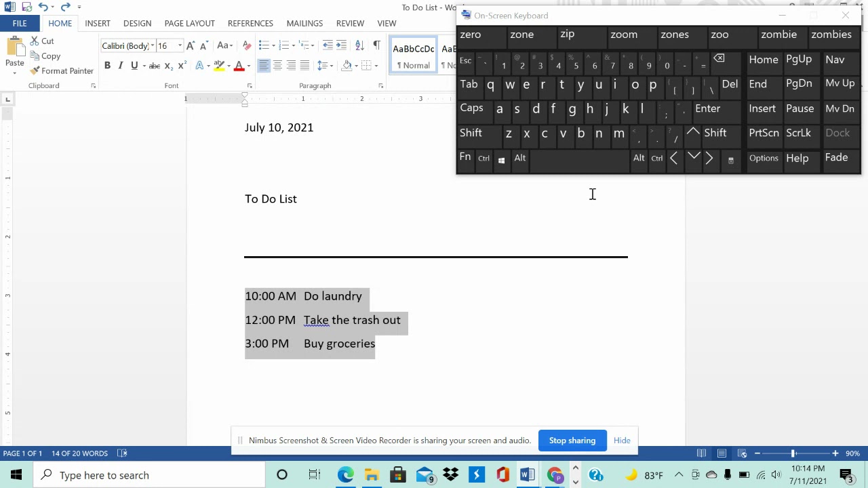
Task: Open the Paragraph dialog launcher
Action: pos(380,86)
